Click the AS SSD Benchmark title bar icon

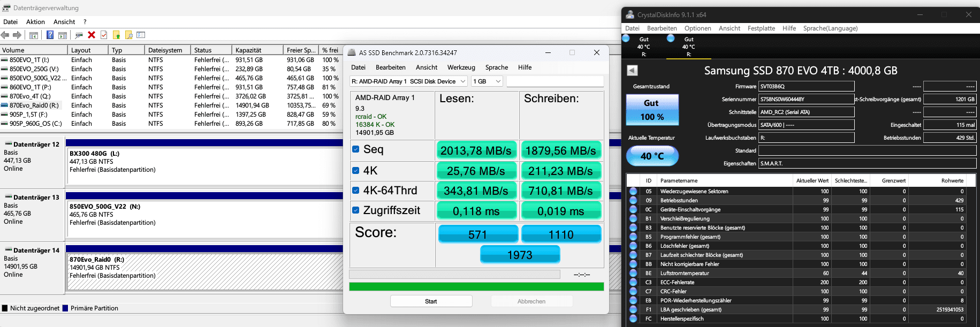point(352,52)
